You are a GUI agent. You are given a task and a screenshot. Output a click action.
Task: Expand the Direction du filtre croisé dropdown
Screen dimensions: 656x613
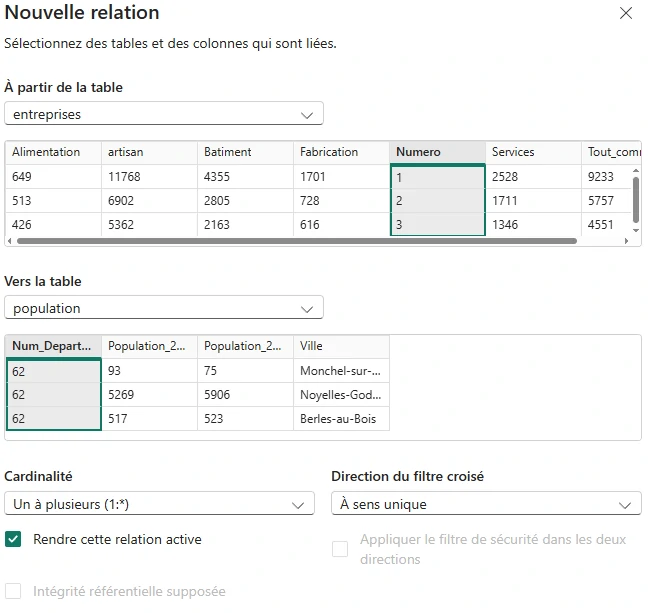[486, 505]
